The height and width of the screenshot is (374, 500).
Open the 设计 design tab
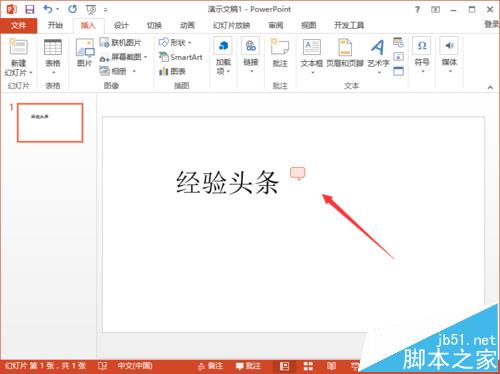tap(121, 25)
